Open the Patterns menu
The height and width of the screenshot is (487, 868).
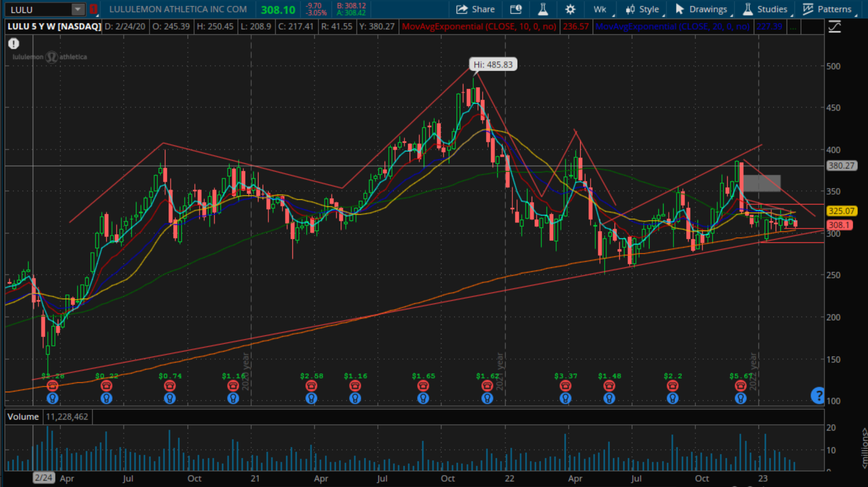coord(828,9)
